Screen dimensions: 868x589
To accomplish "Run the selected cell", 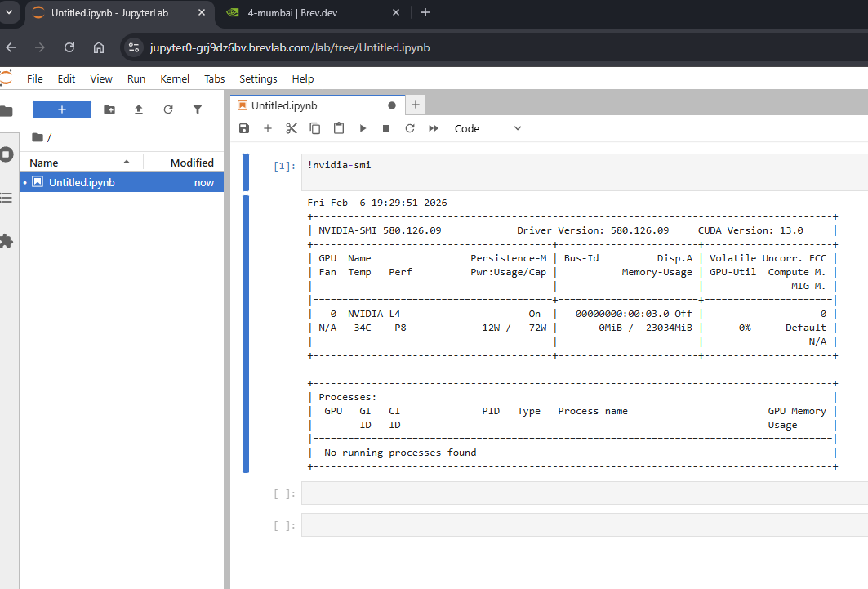I will (x=363, y=128).
